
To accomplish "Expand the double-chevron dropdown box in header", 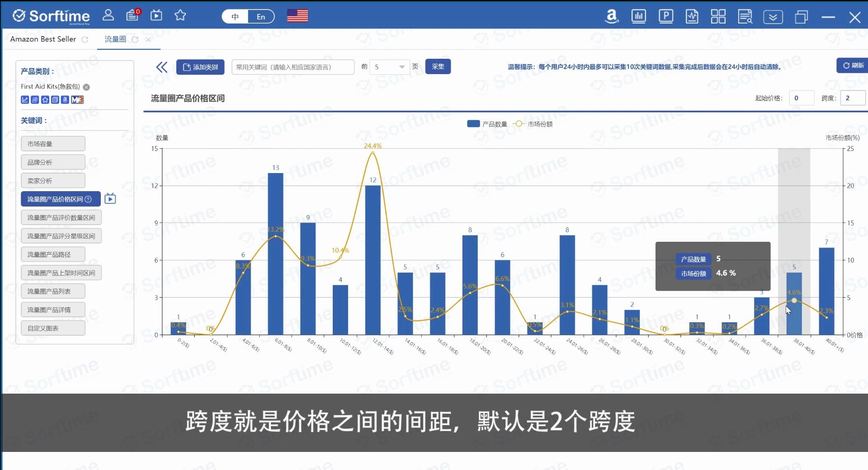I will [x=773, y=17].
